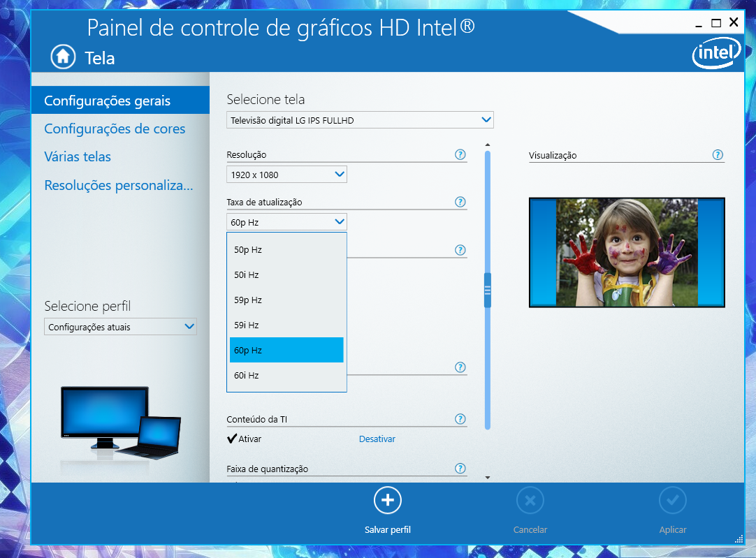Click the Selecione perfil heading

87,306
